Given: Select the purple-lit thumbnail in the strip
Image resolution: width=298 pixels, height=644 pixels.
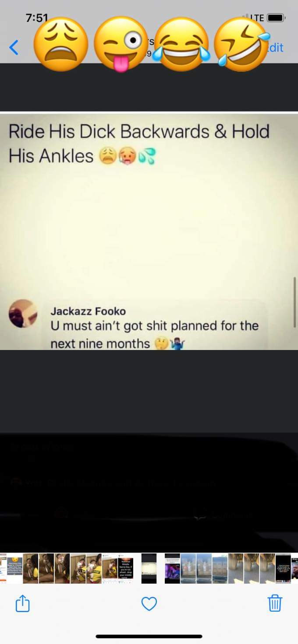Looking at the screenshot, I should 172,568.
